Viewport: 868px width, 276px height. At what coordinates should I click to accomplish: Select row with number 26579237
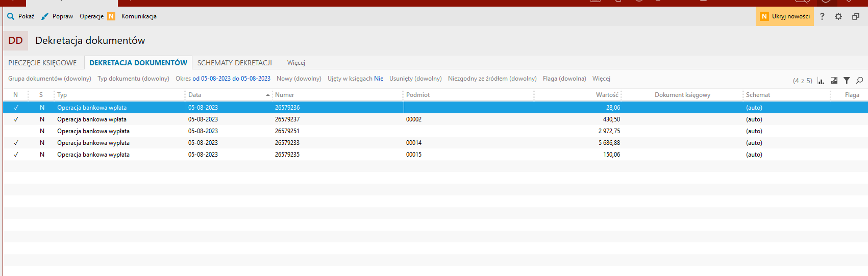(435, 119)
